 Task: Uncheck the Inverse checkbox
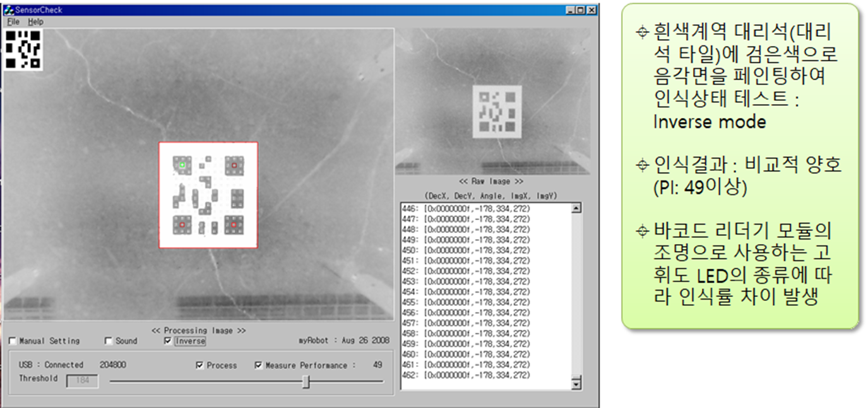(x=167, y=341)
